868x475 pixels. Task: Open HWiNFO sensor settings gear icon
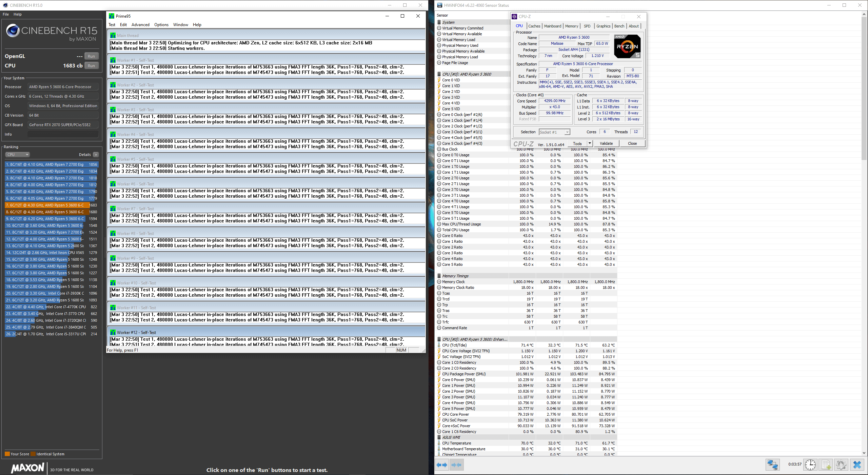(x=841, y=464)
